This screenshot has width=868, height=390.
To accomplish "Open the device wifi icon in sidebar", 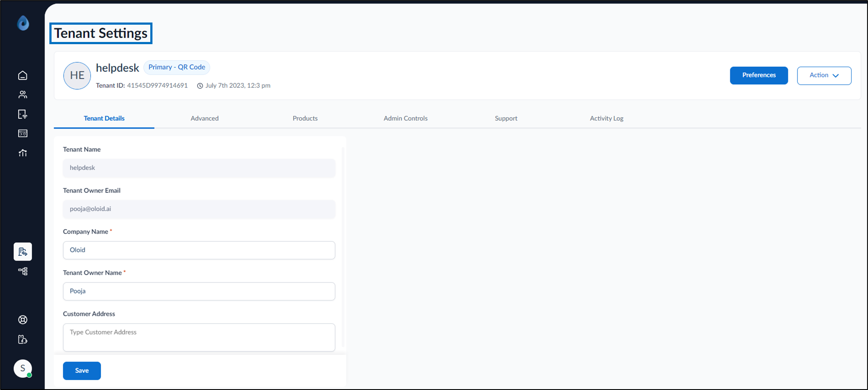I will pyautogui.click(x=23, y=114).
